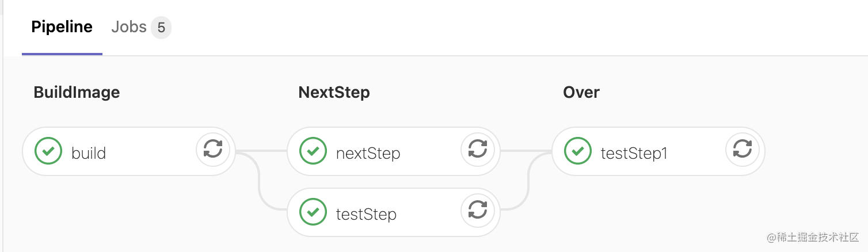Click the BuildImage stage heading
The height and width of the screenshot is (252, 868).
[x=77, y=93]
